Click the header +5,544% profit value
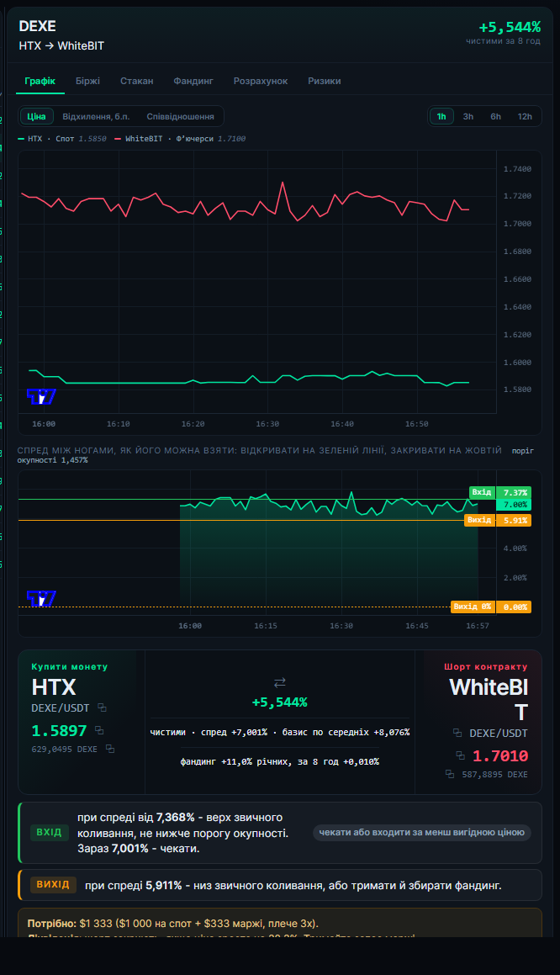 (x=509, y=27)
